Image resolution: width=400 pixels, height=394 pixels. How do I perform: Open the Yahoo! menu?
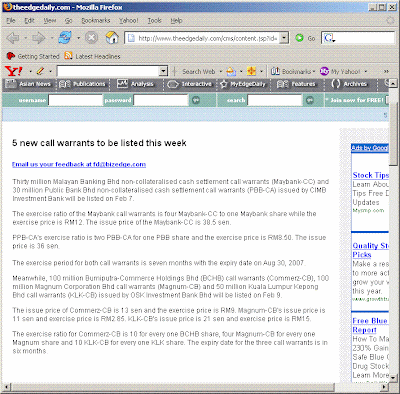point(129,21)
